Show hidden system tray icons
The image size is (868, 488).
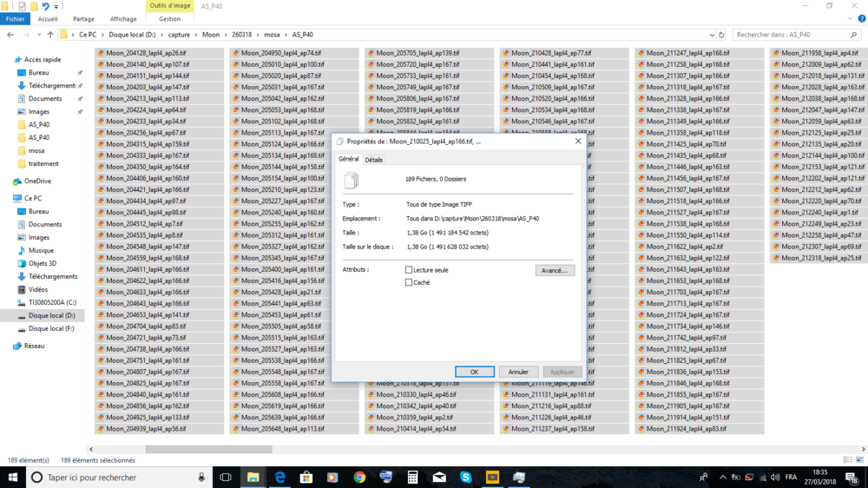pos(722,477)
